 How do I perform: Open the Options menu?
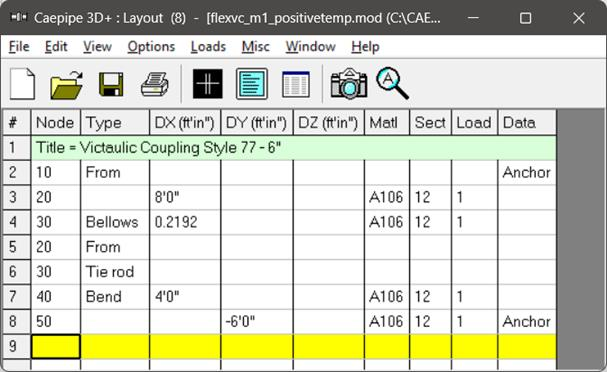151,47
